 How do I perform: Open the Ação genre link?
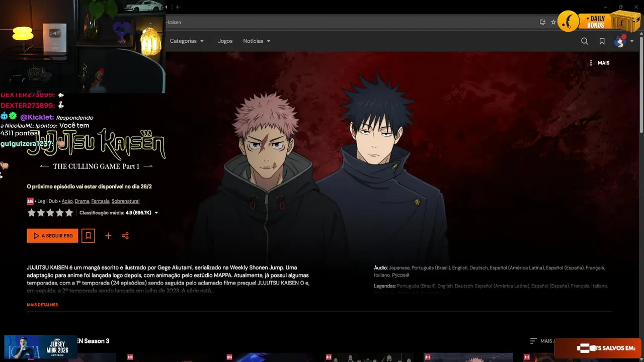67,201
